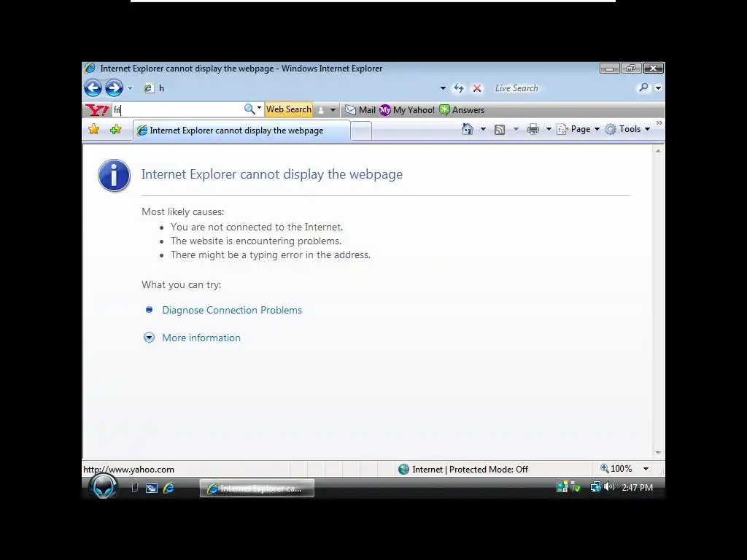Open Yahoo Answers from the toolbar
This screenshot has width=747, height=560.
(x=462, y=110)
